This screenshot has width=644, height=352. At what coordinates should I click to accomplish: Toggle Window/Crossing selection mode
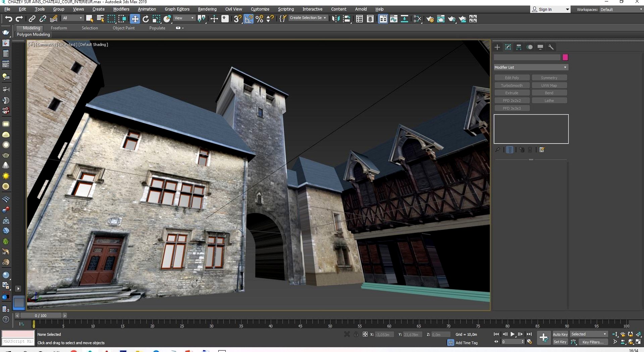point(122,19)
